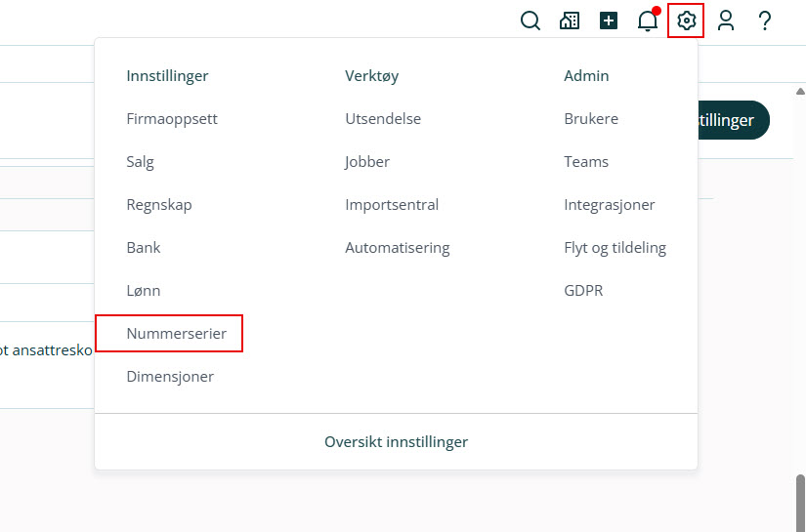Open the notifications bell
The width and height of the screenshot is (806, 532).
pos(648,20)
